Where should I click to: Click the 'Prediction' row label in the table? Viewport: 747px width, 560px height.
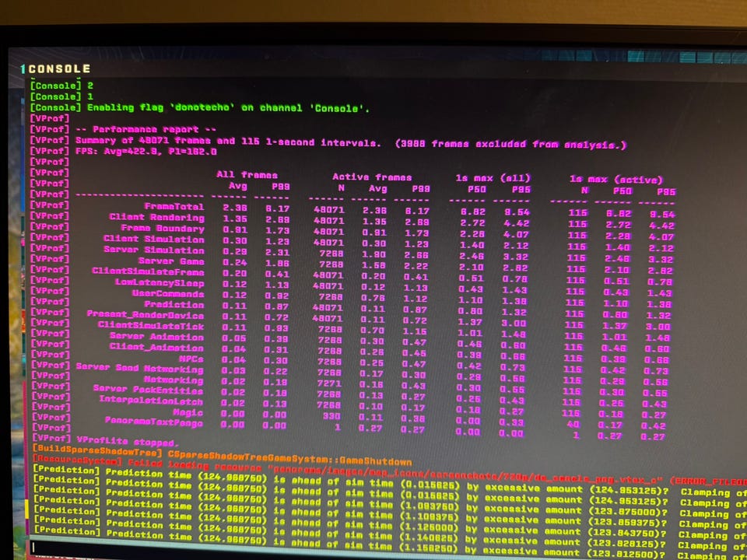pyautogui.click(x=174, y=304)
